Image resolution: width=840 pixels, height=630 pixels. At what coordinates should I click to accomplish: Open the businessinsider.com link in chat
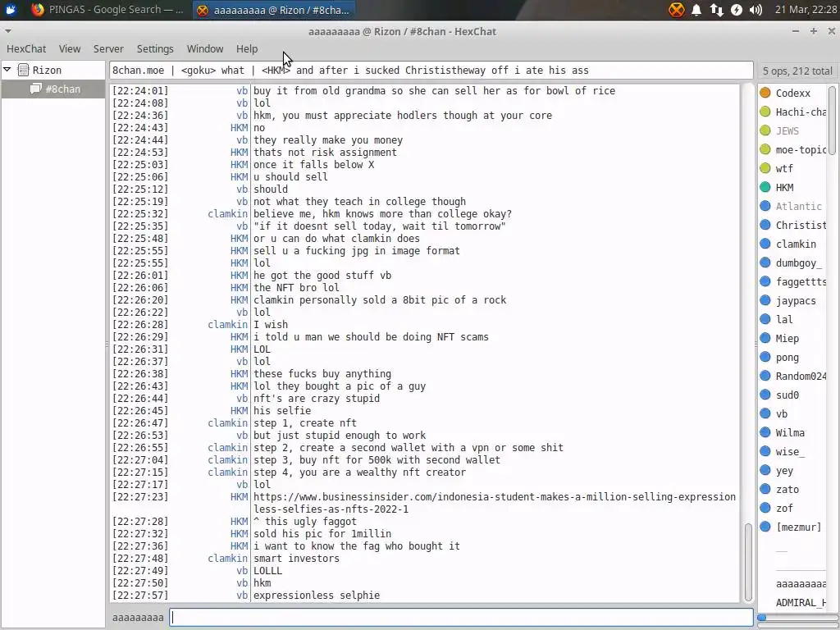point(495,503)
